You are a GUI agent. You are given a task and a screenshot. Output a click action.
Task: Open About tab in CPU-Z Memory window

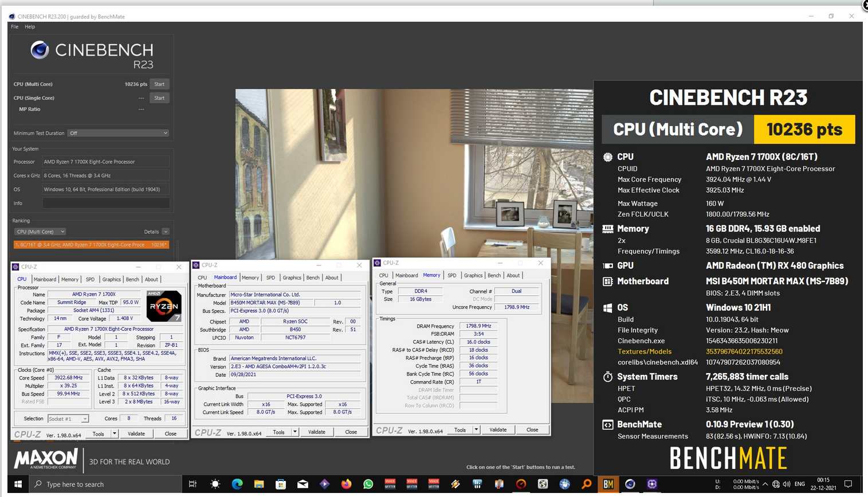[513, 276]
